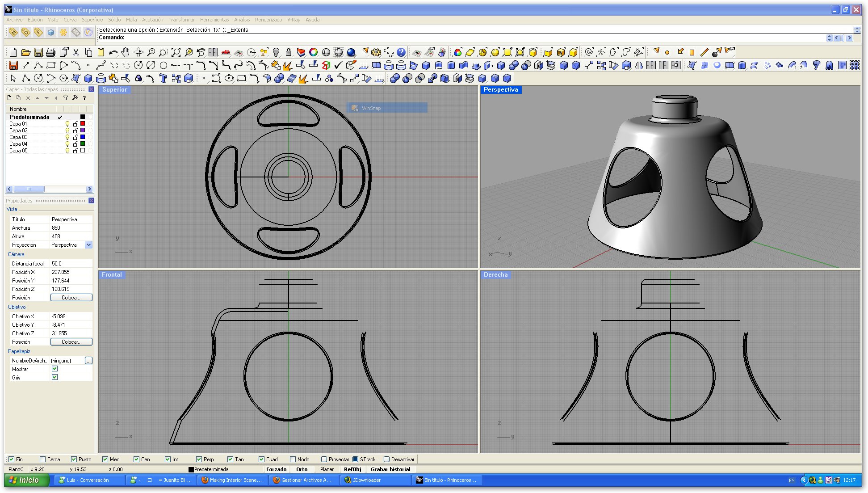Uncheck the Mostrar wallpaper checkbox
This screenshot has width=868, height=493.
coord(55,369)
